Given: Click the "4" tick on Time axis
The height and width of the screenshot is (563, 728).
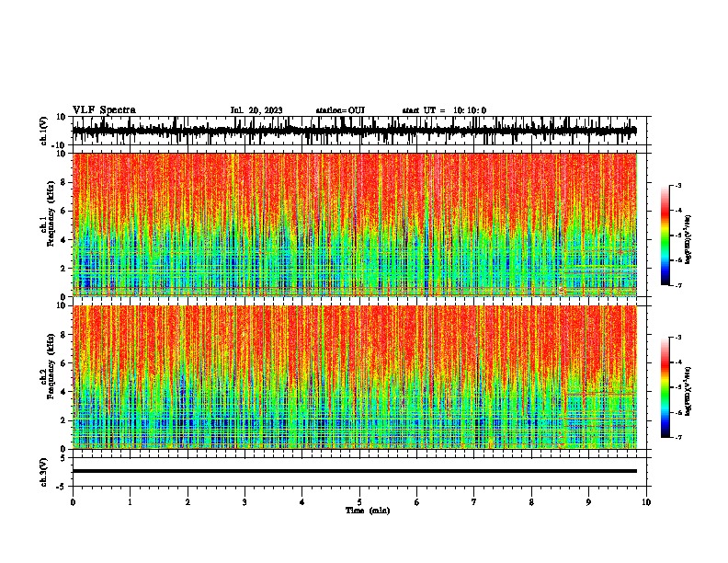Looking at the screenshot, I should (302, 502).
